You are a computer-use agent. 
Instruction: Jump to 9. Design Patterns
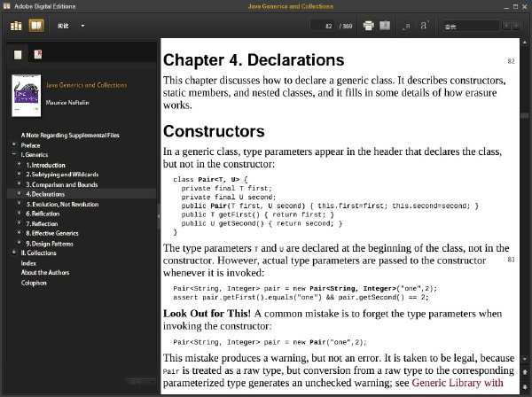point(50,244)
